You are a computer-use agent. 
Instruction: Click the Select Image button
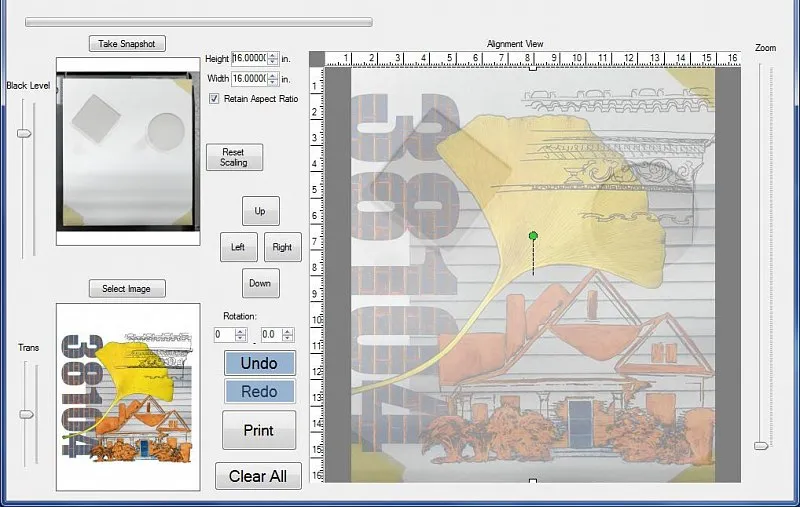[126, 288]
